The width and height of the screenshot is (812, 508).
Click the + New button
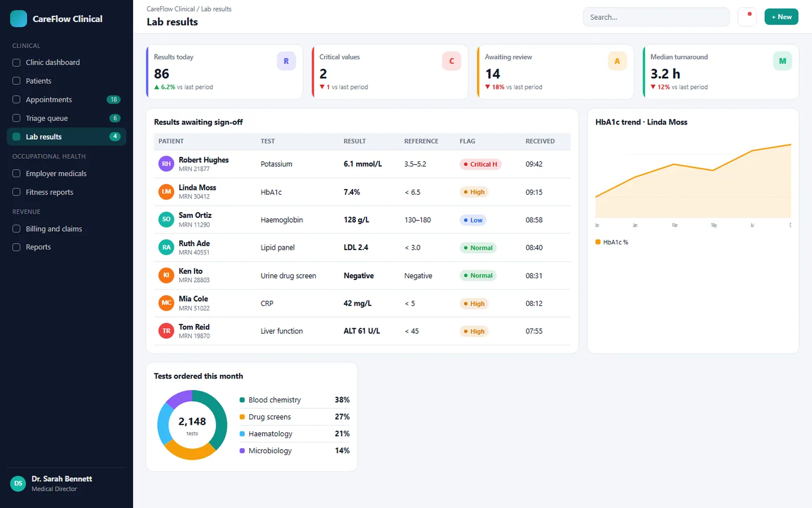[x=782, y=17]
